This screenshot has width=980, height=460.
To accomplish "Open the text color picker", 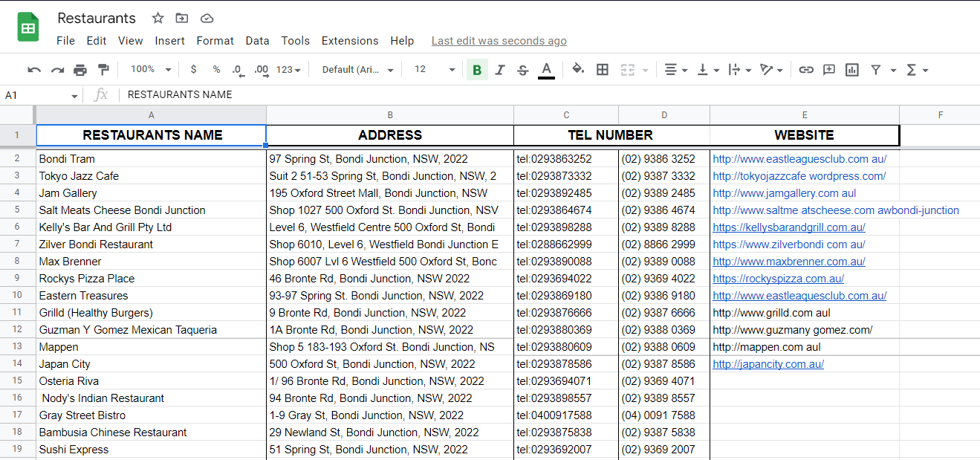I will tap(546, 70).
